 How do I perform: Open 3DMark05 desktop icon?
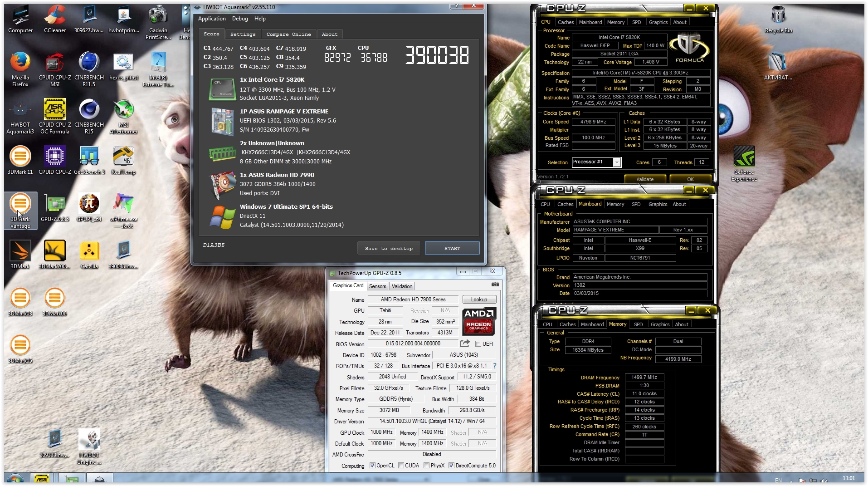click(20, 349)
